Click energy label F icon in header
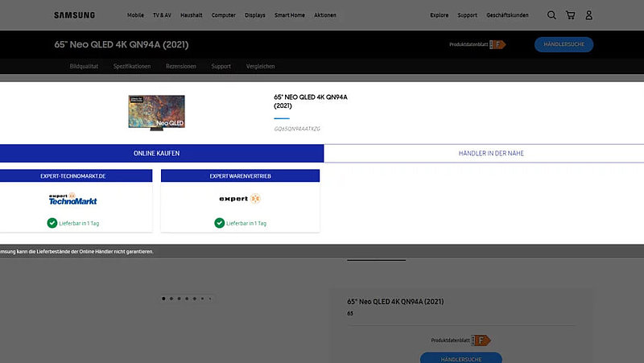The width and height of the screenshot is (644, 363). [x=499, y=45]
